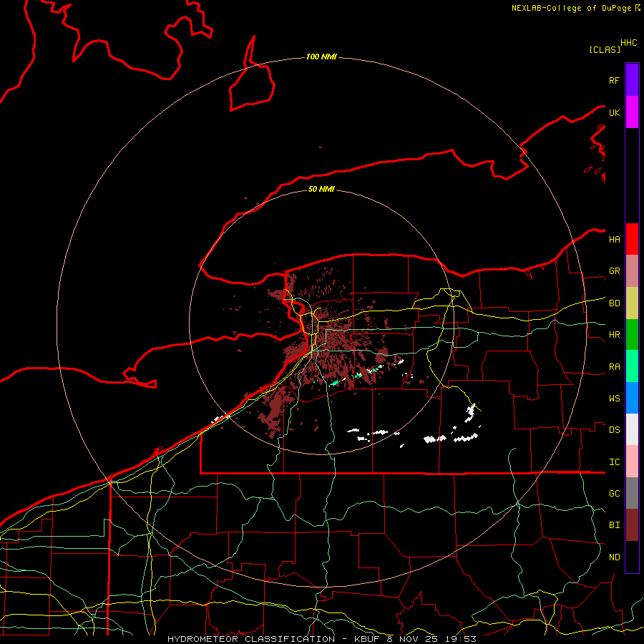Pick the RA mint-green legend swatch
This screenshot has height=644, width=644.
pyautogui.click(x=632, y=366)
